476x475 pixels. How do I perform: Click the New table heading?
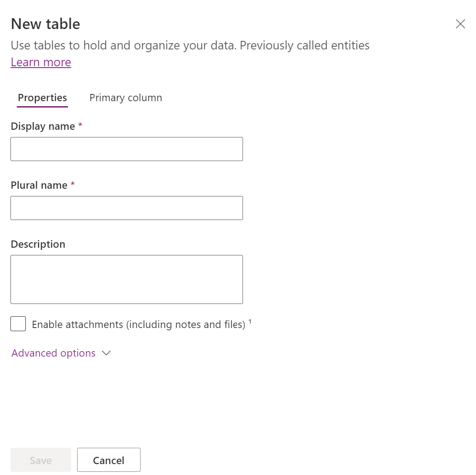click(x=45, y=24)
